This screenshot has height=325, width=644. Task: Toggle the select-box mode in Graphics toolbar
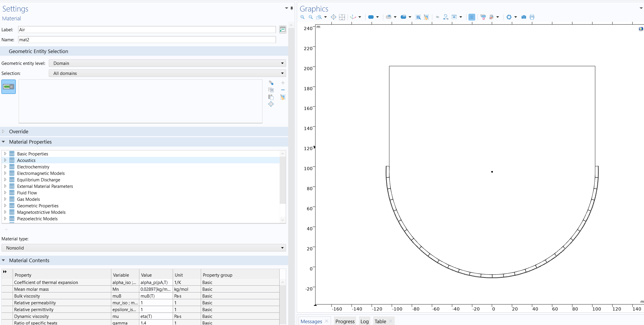tap(418, 17)
